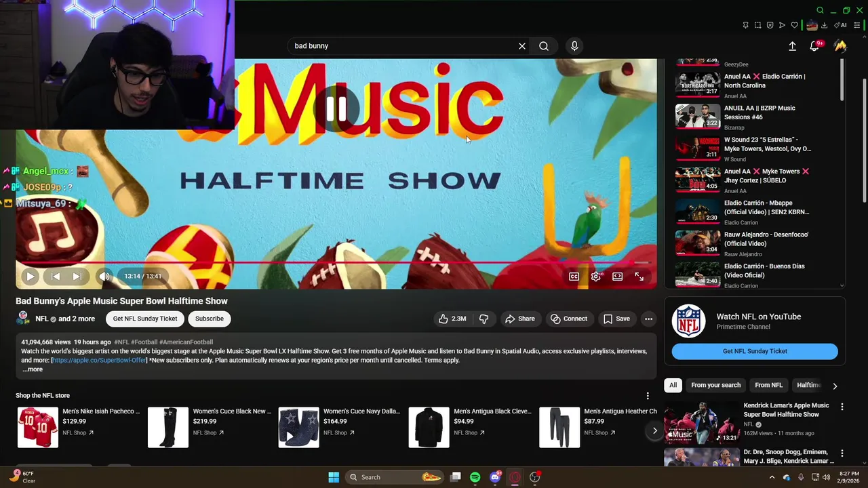Open the Windows Start menu
The height and width of the screenshot is (488, 868).
coord(334,477)
